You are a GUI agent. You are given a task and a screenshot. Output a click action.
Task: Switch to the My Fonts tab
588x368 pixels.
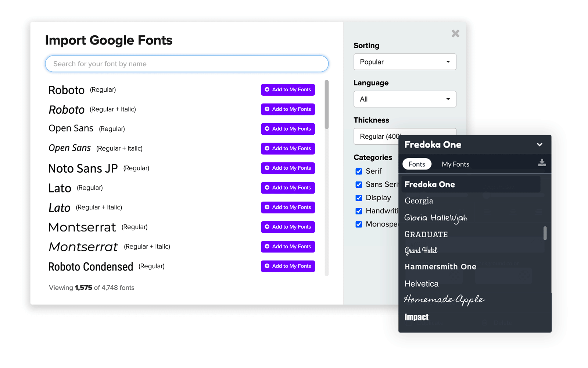[455, 164]
